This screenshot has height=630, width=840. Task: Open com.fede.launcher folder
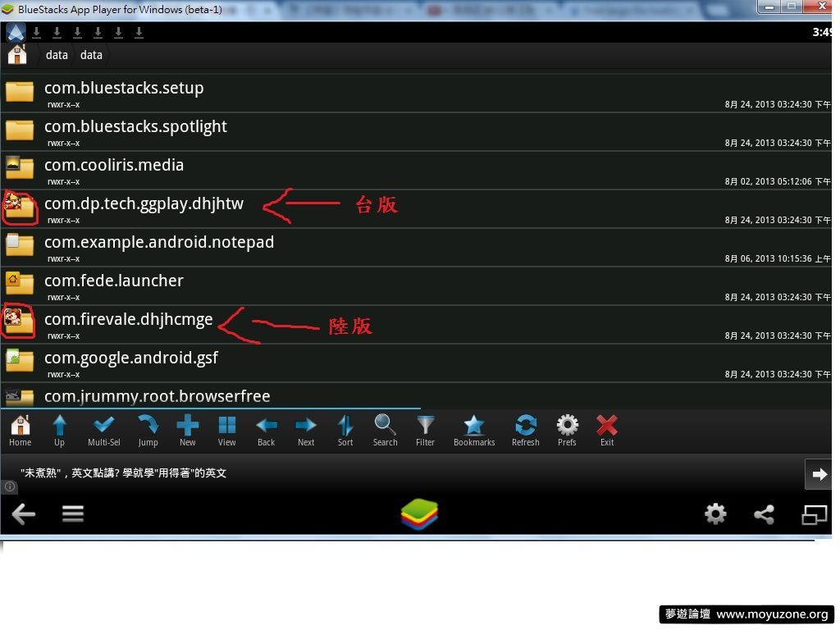pos(416,286)
